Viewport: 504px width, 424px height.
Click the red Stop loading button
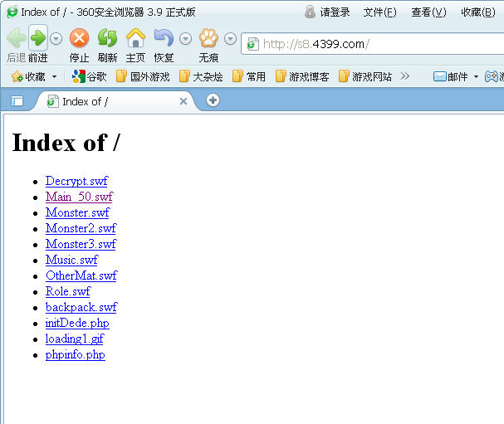tap(79, 39)
